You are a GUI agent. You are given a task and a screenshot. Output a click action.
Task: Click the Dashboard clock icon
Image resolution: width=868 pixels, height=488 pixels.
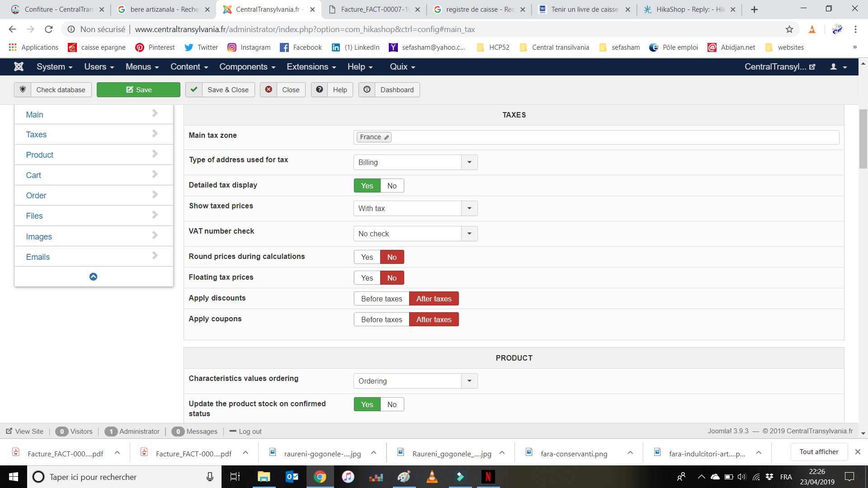click(367, 89)
